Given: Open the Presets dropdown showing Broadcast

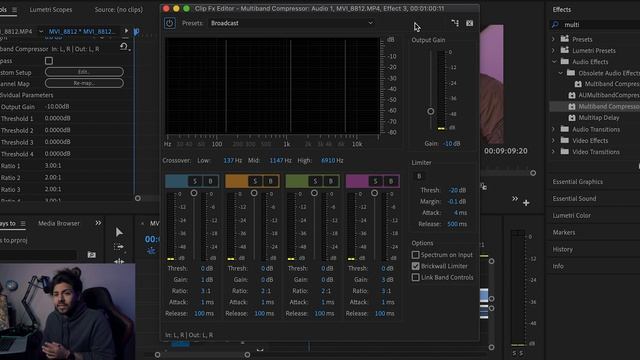Looking at the screenshot, I should [291, 23].
